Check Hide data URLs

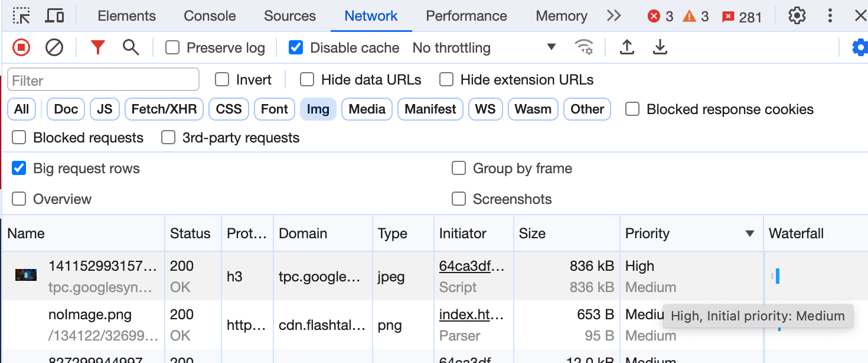pos(306,79)
